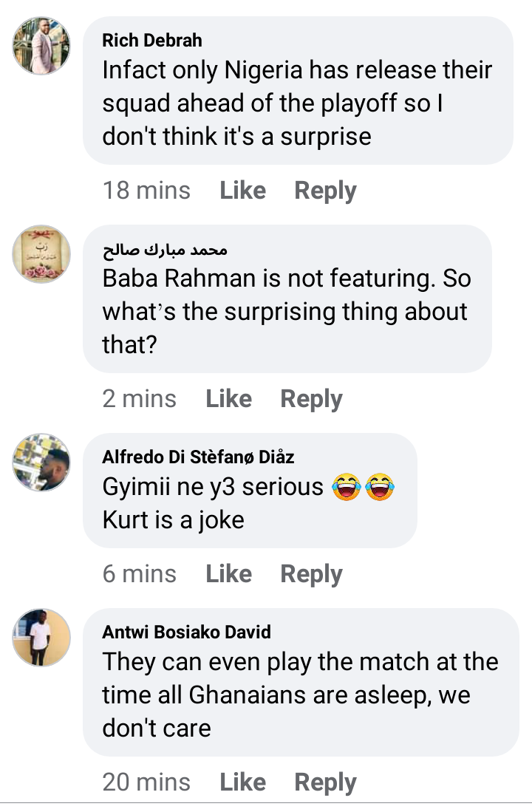Click the '2 mins' comment timestamp
The height and width of the screenshot is (812, 532).
140,399
